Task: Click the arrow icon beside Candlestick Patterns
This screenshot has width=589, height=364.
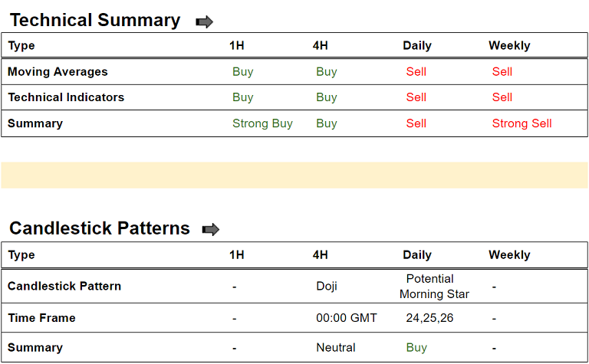Action: pos(211,229)
